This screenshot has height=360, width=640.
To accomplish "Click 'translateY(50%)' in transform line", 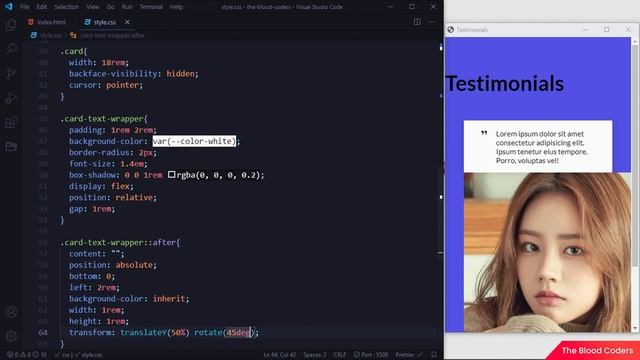I will click(x=155, y=332).
